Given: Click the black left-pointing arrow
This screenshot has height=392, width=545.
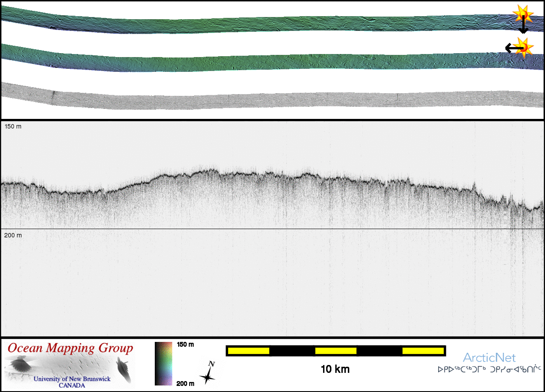Looking at the screenshot, I should point(511,47).
